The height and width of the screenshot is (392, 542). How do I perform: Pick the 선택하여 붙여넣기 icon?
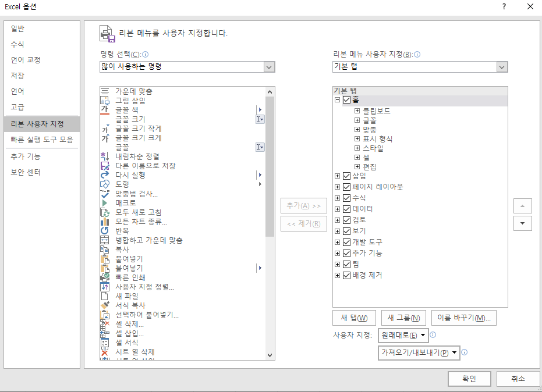105,315
